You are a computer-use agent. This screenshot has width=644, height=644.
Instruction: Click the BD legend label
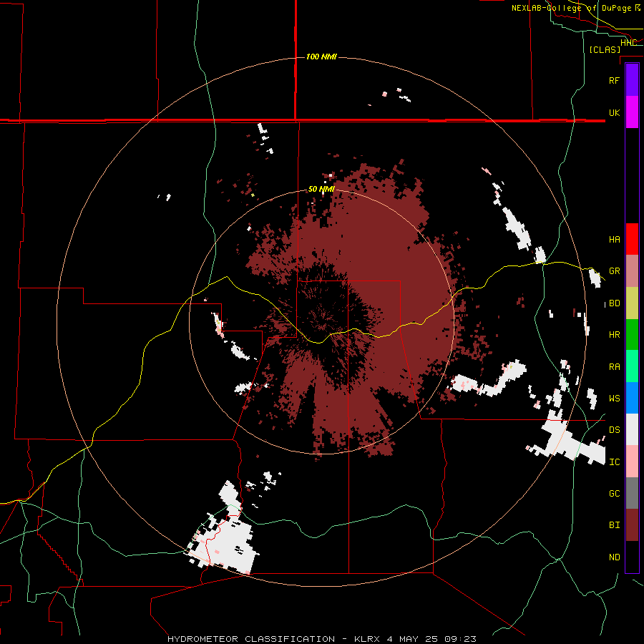point(614,303)
